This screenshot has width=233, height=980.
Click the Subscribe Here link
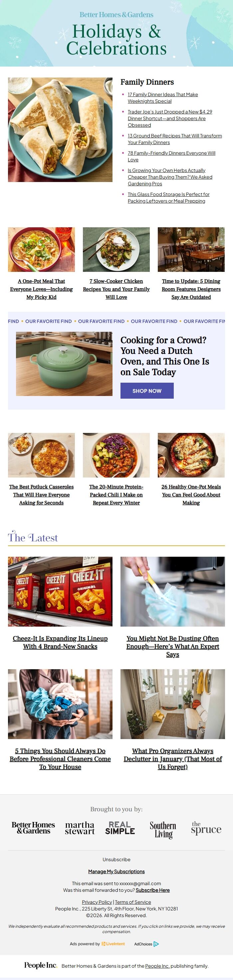[x=153, y=890]
